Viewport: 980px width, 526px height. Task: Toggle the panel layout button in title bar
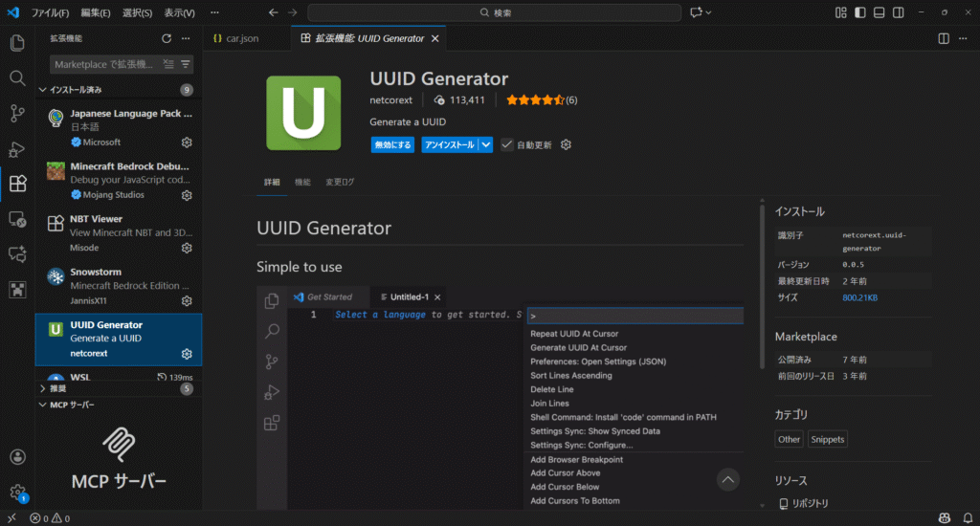(x=880, y=12)
